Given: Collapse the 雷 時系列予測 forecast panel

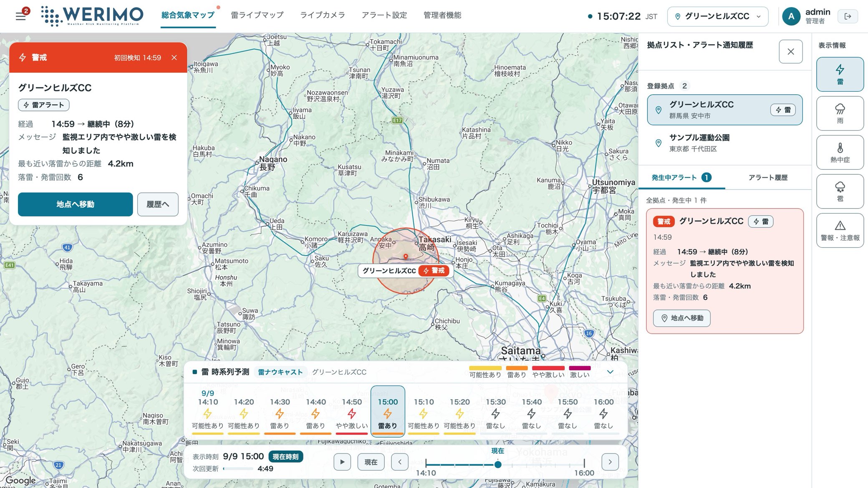Looking at the screenshot, I should (x=610, y=372).
